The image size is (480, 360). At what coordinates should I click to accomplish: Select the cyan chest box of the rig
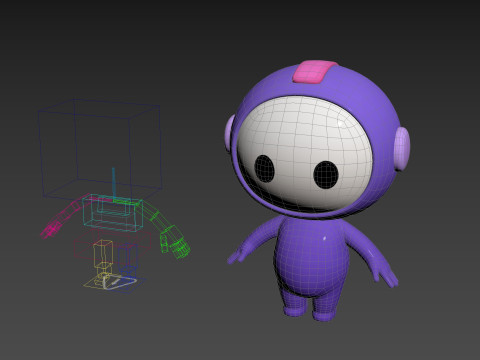pyautogui.click(x=113, y=213)
